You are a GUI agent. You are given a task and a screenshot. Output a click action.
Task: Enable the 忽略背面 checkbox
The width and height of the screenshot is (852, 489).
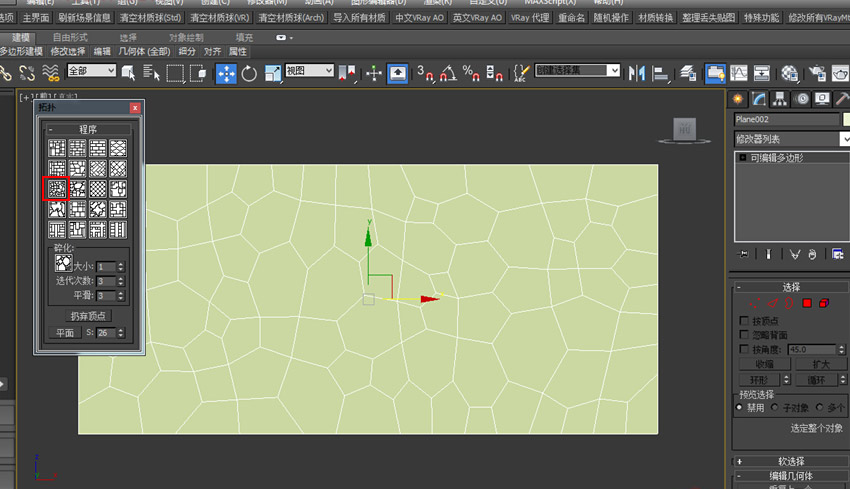(744, 335)
